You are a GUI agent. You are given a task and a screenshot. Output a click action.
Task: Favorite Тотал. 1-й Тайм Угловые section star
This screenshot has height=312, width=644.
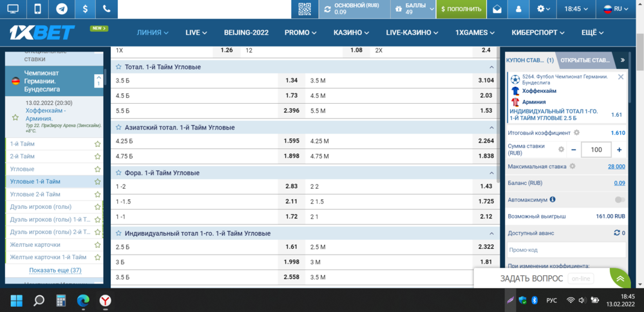118,66
